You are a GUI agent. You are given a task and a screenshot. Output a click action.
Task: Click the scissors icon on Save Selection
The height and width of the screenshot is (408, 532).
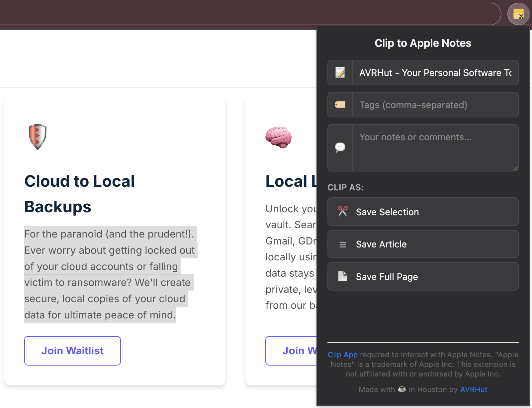[x=342, y=211]
